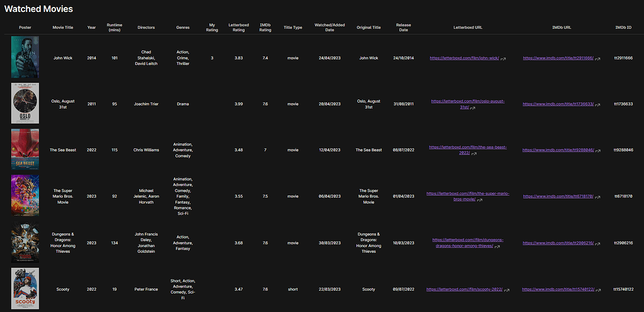Open external link icon beside John Wick IMDb URL
Viewport: 644px width, 312px height.
coord(597,58)
